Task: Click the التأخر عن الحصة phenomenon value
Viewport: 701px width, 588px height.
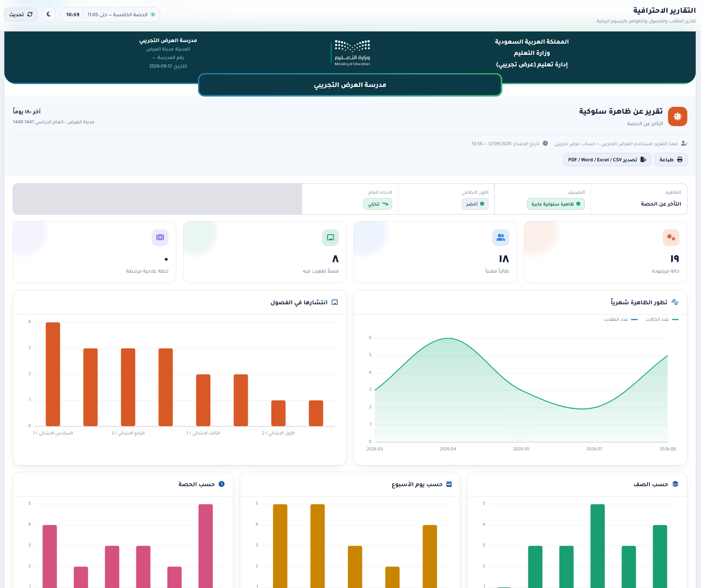Action: click(x=661, y=204)
